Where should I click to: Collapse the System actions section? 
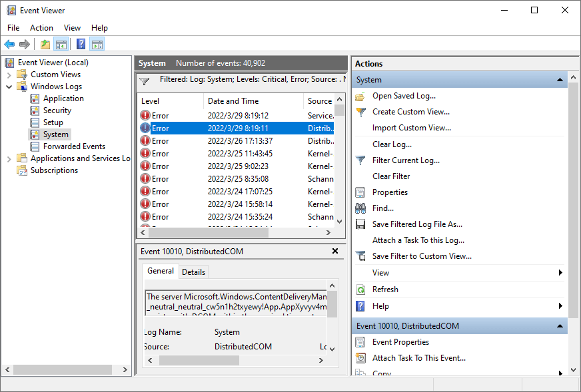pyautogui.click(x=560, y=80)
